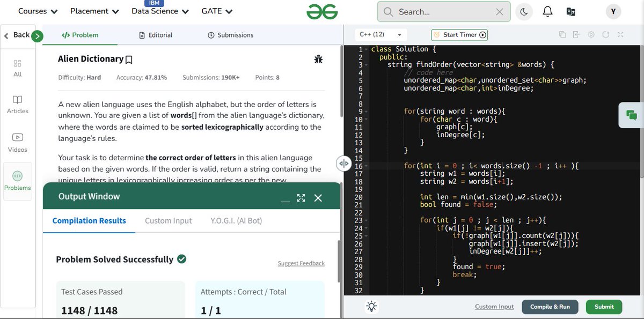The width and height of the screenshot is (644, 319).
Task: Click the lightbulb hint icon
Action: (x=371, y=307)
